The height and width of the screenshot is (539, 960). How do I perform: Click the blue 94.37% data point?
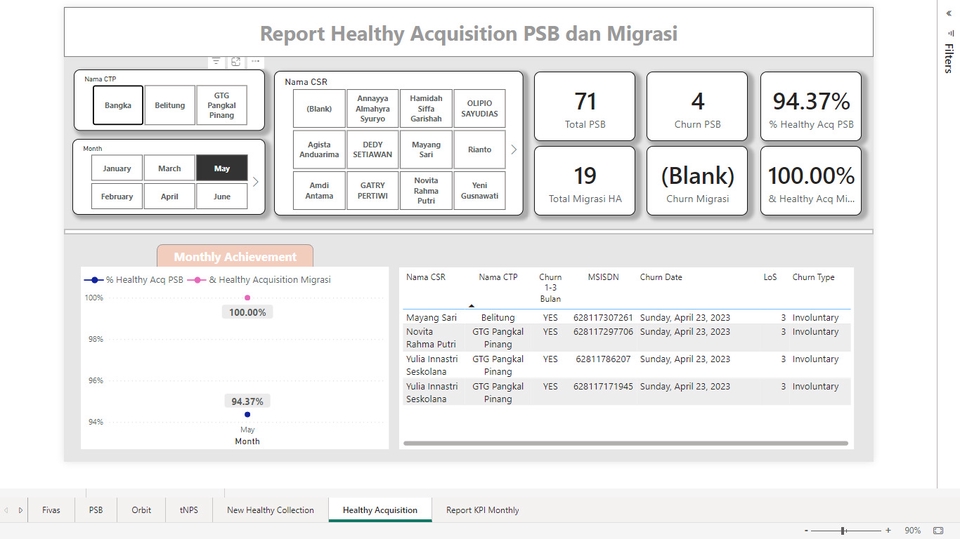point(247,415)
